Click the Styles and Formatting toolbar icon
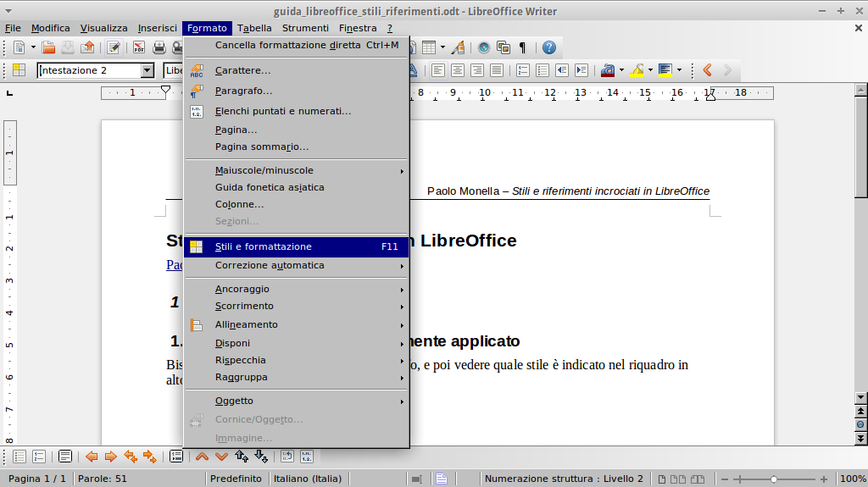The width and height of the screenshot is (868, 487). coord(19,70)
